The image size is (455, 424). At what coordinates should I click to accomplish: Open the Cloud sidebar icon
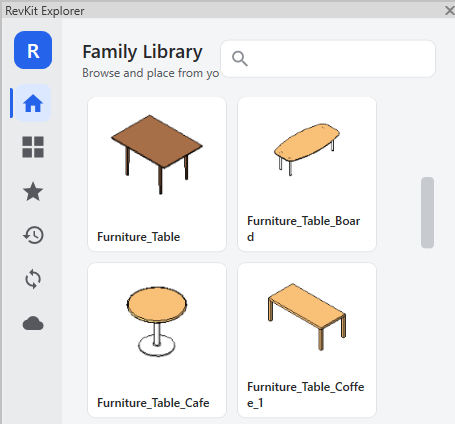pyautogui.click(x=33, y=323)
